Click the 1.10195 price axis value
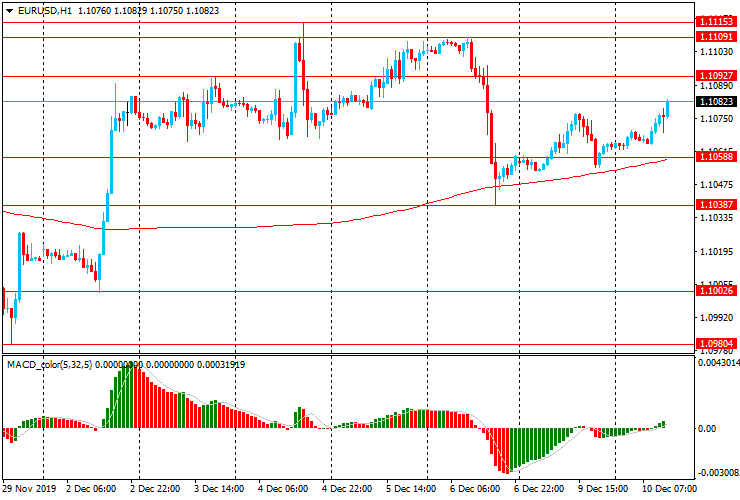This screenshot has height=500, width=740. tap(716, 252)
